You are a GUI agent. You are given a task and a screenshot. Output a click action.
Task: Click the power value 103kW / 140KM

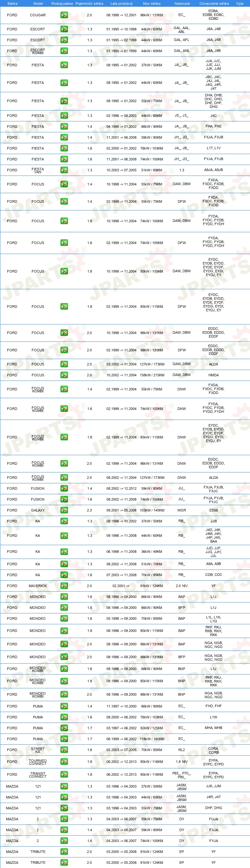pyautogui.click(x=152, y=510)
